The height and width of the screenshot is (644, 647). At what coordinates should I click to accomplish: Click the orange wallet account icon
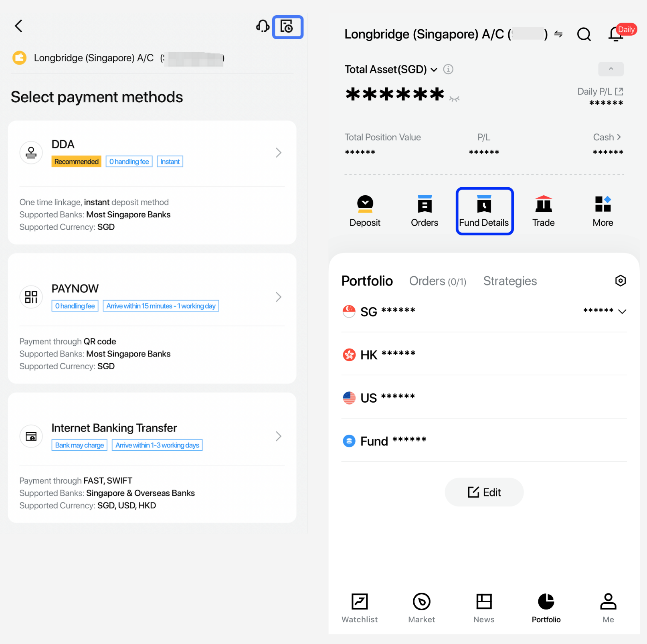tap(19, 58)
